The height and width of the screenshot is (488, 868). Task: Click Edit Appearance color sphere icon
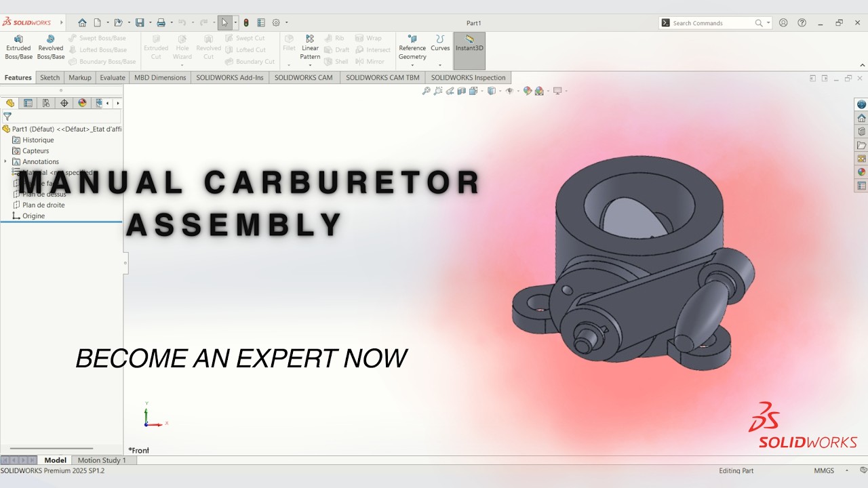click(528, 91)
